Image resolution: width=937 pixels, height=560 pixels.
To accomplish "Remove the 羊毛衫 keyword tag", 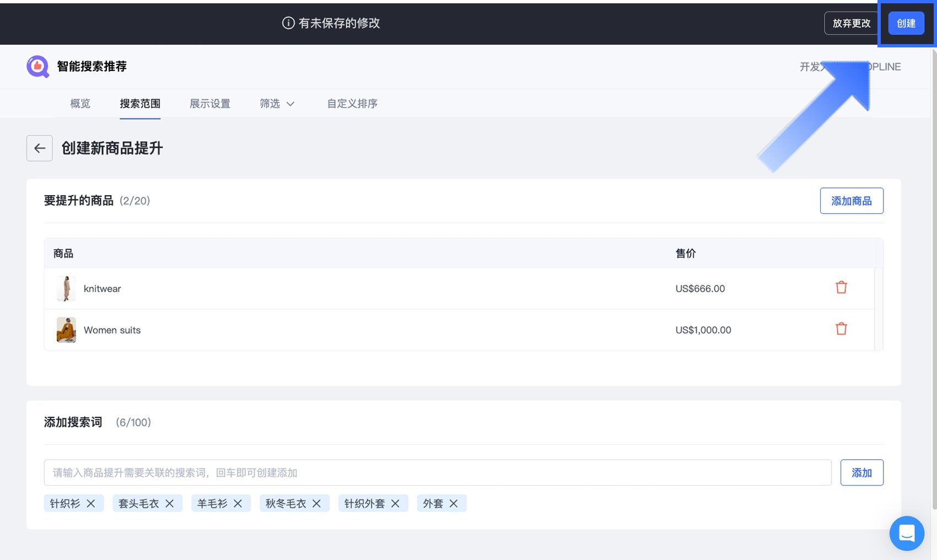I will coord(238,503).
